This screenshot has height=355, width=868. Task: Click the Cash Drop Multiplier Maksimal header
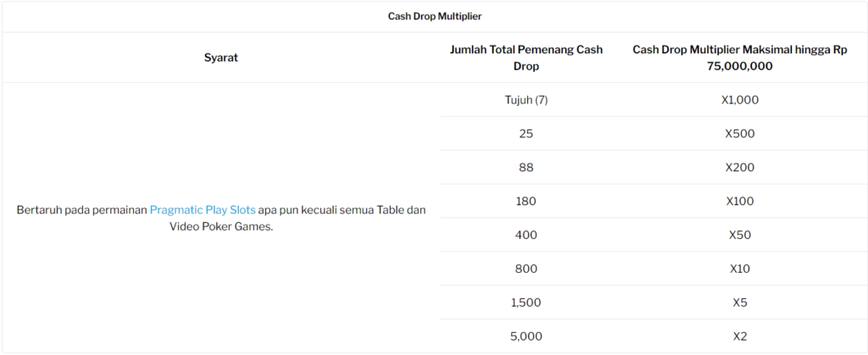(739, 58)
